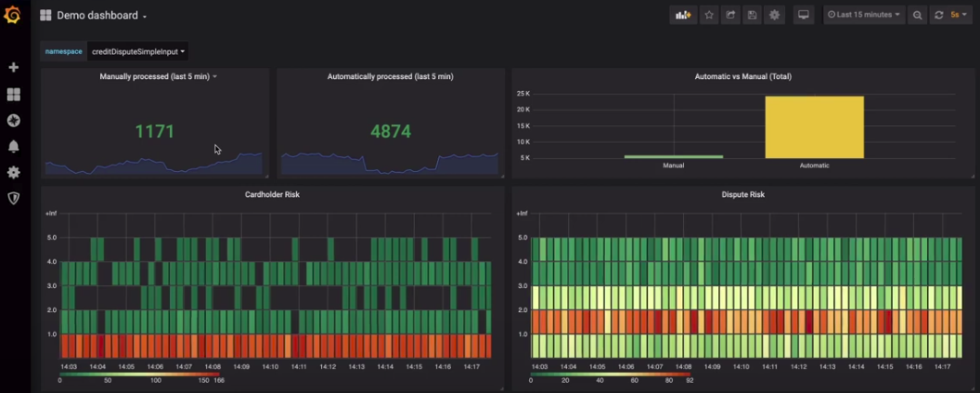
Task: Click the Add panel icon
Action: [683, 15]
